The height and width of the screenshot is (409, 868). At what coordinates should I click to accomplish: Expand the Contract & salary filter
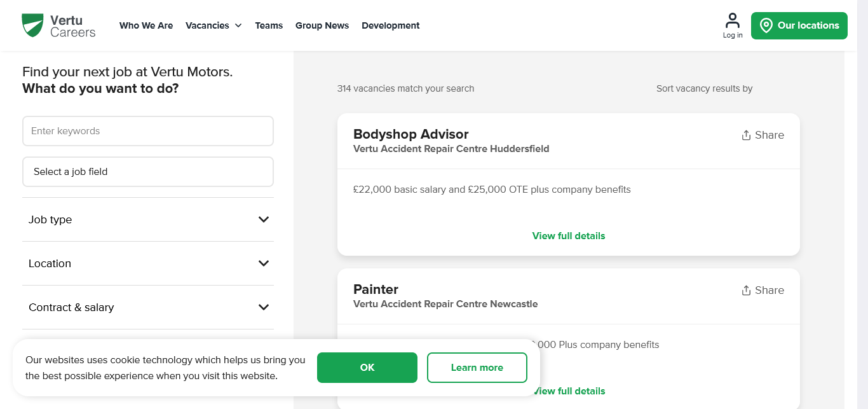click(x=264, y=307)
